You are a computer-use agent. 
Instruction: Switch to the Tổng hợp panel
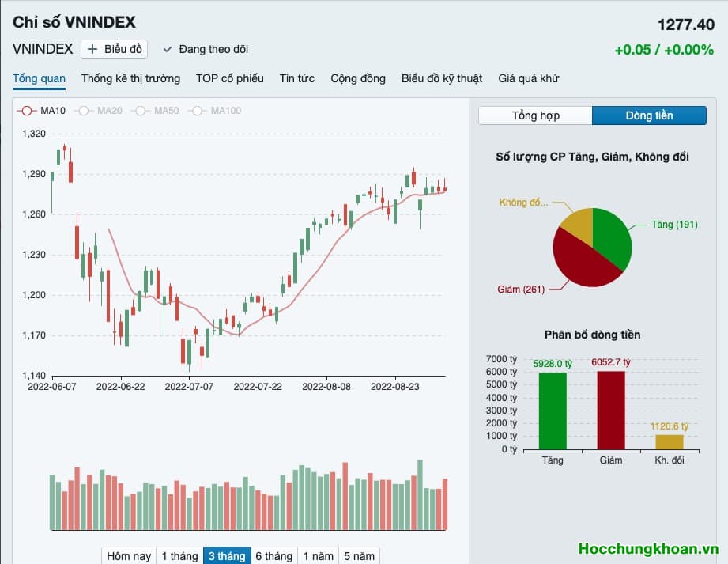[x=535, y=115]
